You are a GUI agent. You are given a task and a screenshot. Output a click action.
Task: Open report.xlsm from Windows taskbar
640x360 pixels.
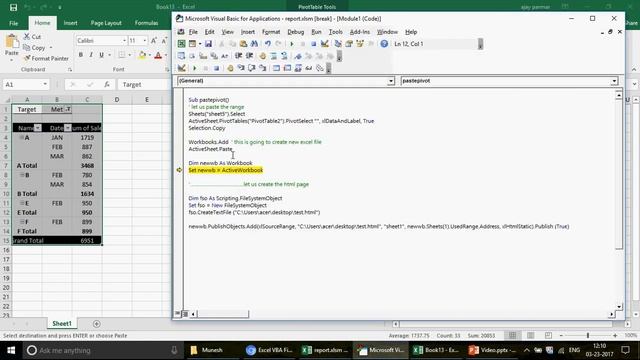324,350
